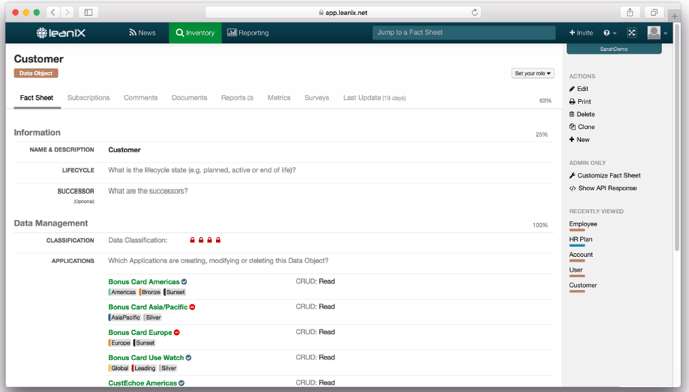
Task: Open Customize Fact Sheet
Action: [605, 175]
